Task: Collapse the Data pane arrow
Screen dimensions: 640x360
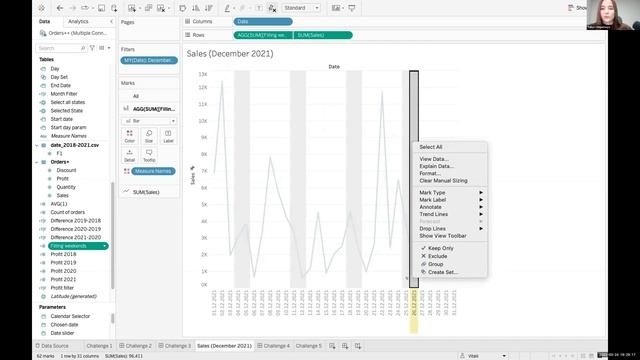Action: tap(111, 21)
